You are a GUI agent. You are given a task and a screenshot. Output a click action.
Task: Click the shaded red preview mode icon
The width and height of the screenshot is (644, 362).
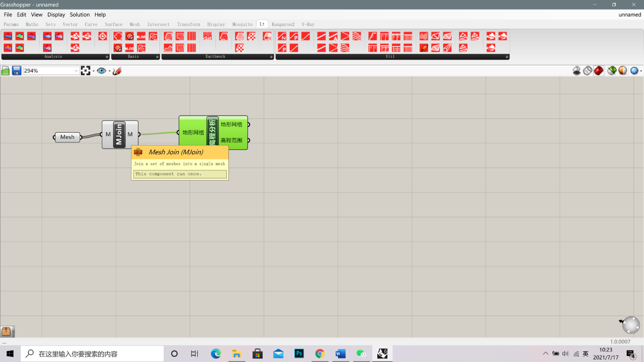[x=598, y=71]
